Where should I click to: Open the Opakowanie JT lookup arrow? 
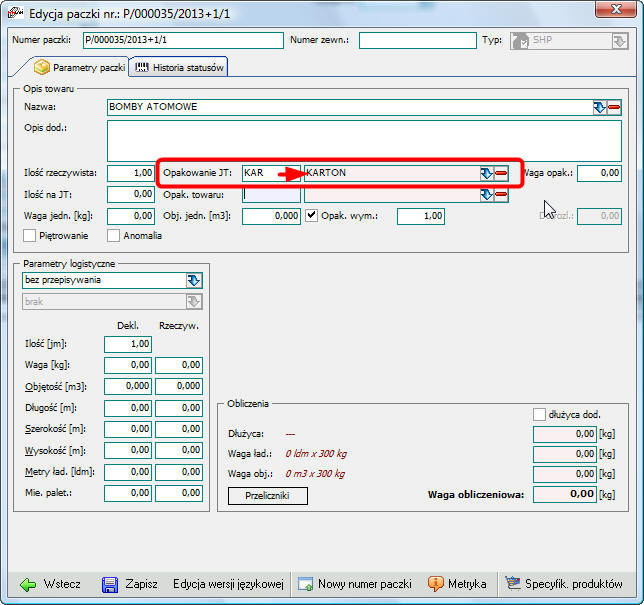(x=487, y=173)
